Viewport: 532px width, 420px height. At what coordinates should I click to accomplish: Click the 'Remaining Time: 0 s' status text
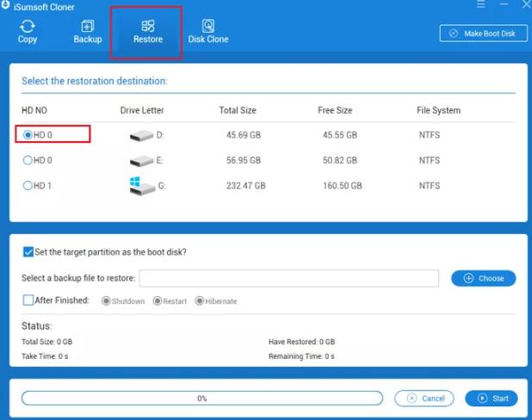[x=301, y=356]
